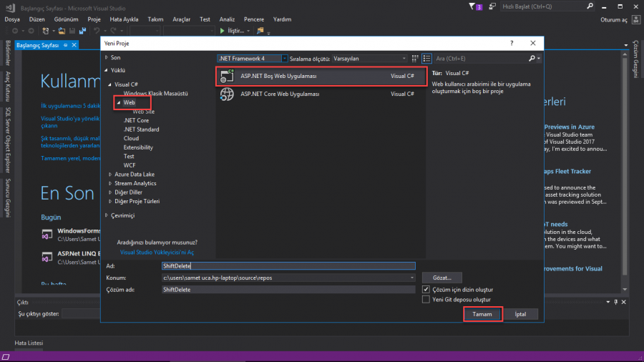This screenshot has width=644, height=362.
Task: Open the Pencere menu
Action: point(254,19)
